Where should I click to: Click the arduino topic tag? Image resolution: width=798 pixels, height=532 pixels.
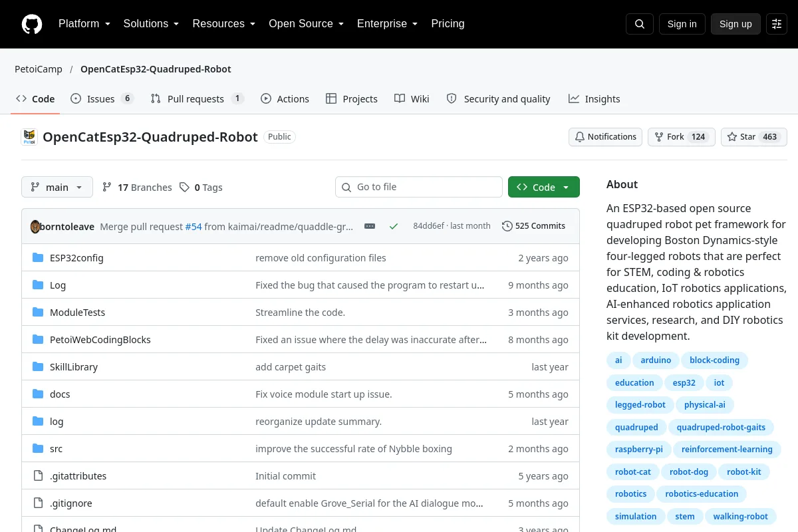656,360
